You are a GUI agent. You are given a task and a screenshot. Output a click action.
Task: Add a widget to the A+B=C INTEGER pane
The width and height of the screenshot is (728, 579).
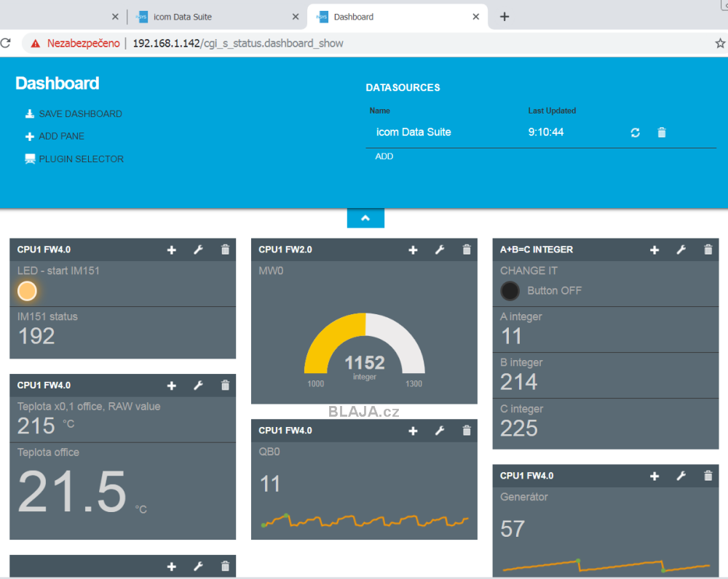(654, 250)
